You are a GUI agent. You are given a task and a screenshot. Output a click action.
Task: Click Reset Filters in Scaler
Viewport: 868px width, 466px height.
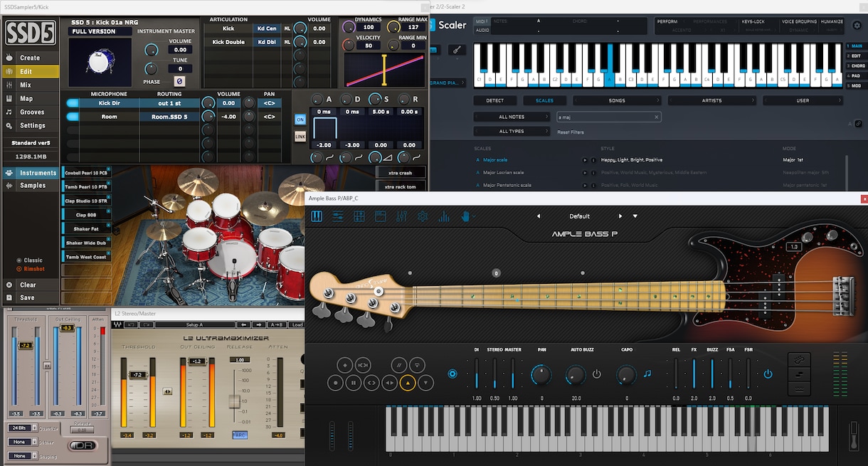(x=571, y=132)
